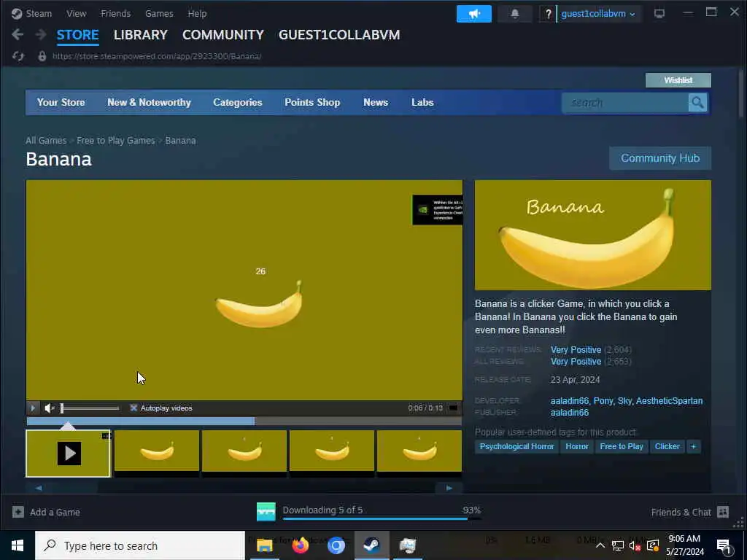Click the question mark help icon
Screen dimensions: 747x560
point(548,14)
